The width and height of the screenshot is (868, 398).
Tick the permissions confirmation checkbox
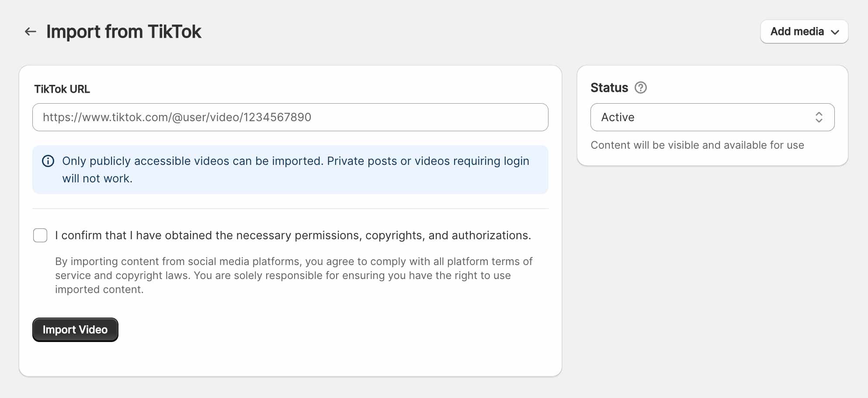click(x=40, y=235)
